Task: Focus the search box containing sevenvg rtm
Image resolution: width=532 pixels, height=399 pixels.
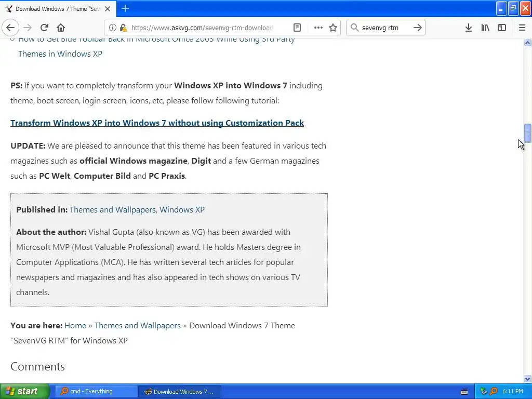Action: (x=385, y=28)
